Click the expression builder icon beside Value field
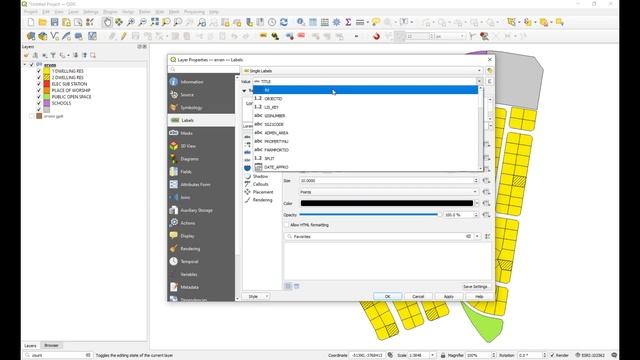 pyautogui.click(x=489, y=82)
